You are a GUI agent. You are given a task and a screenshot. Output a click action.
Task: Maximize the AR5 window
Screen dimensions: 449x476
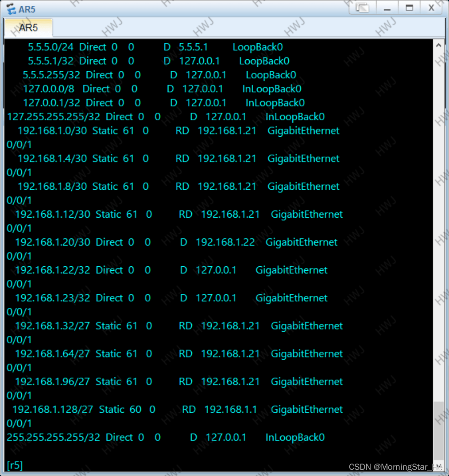(409, 7)
